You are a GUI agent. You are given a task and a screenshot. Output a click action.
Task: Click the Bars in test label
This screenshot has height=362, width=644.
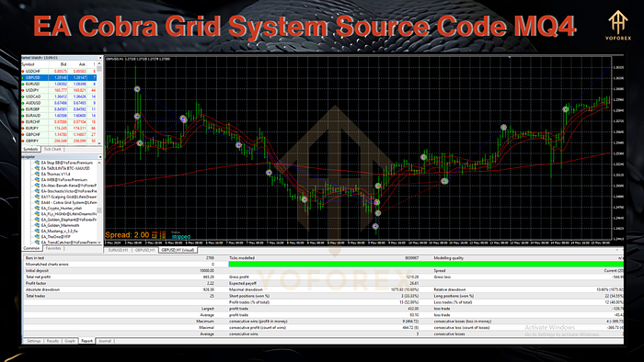pyautogui.click(x=35, y=258)
